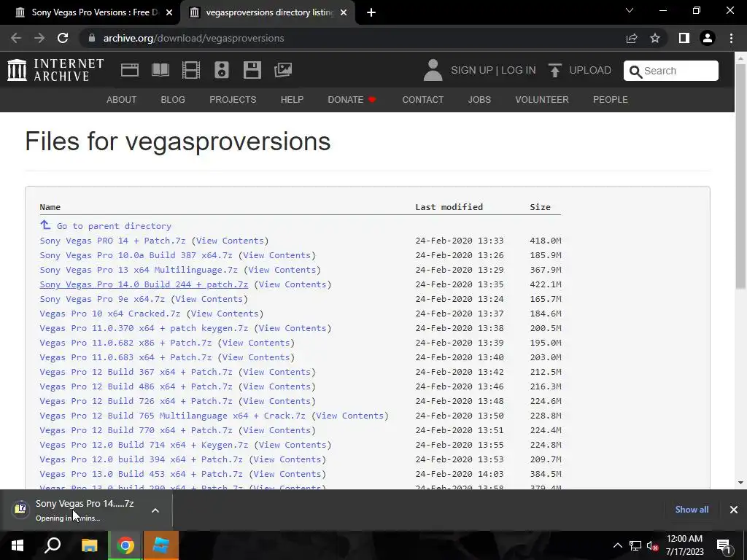Open the BLOG menu item

click(173, 99)
